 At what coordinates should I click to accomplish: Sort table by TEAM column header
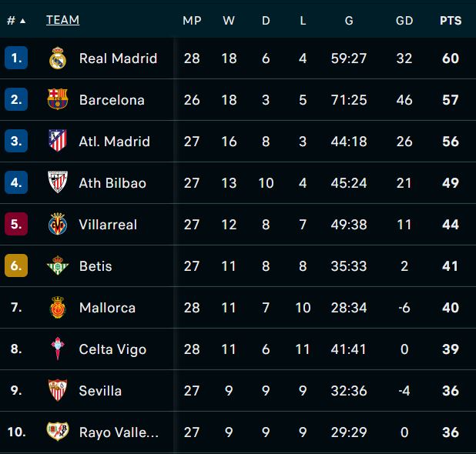pos(62,20)
